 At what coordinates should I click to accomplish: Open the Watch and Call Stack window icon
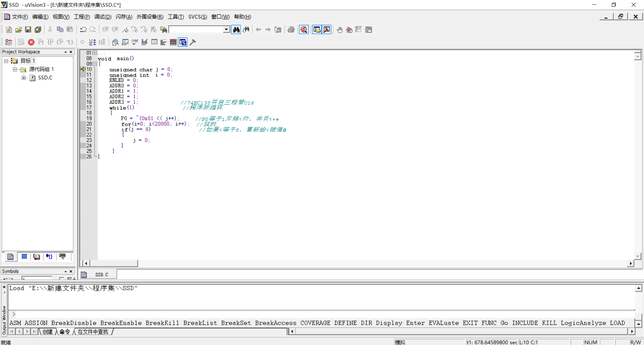coord(125,42)
